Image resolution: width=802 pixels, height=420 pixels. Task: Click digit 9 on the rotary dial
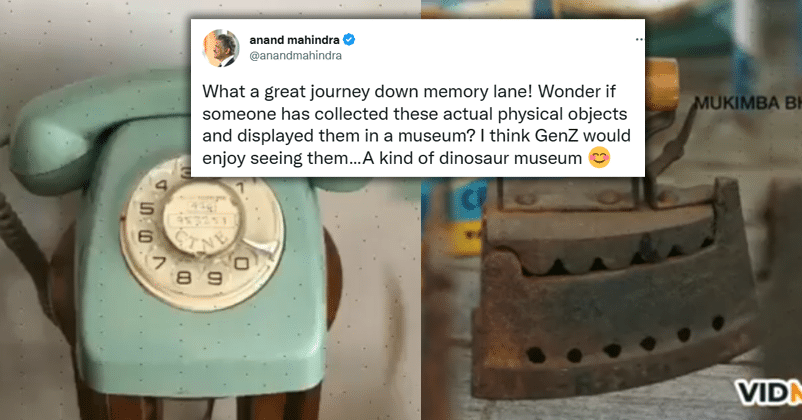tap(214, 278)
